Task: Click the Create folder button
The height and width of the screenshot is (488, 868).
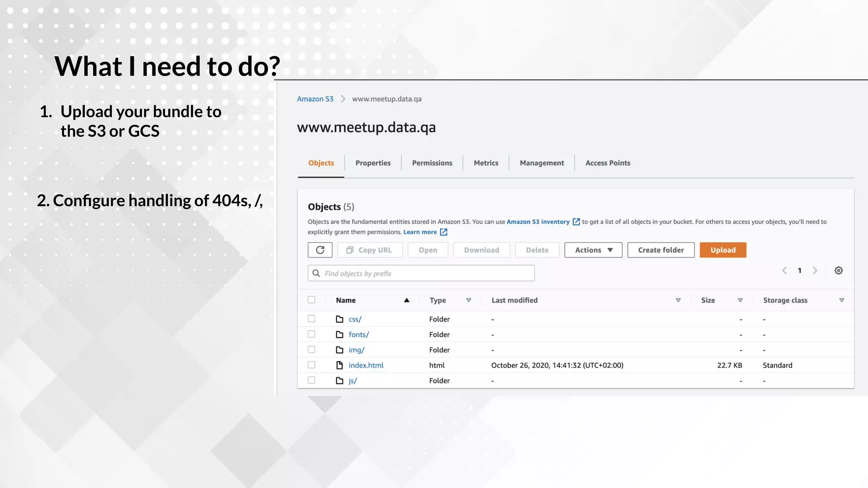Action: [x=661, y=250]
